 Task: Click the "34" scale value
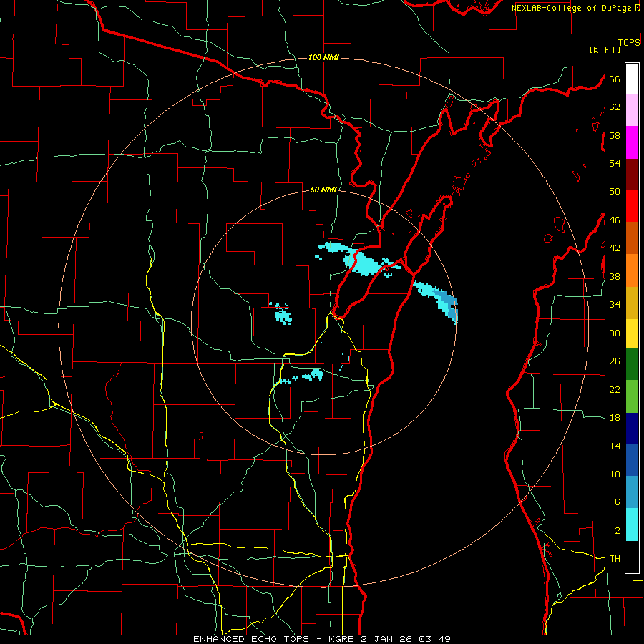(615, 304)
